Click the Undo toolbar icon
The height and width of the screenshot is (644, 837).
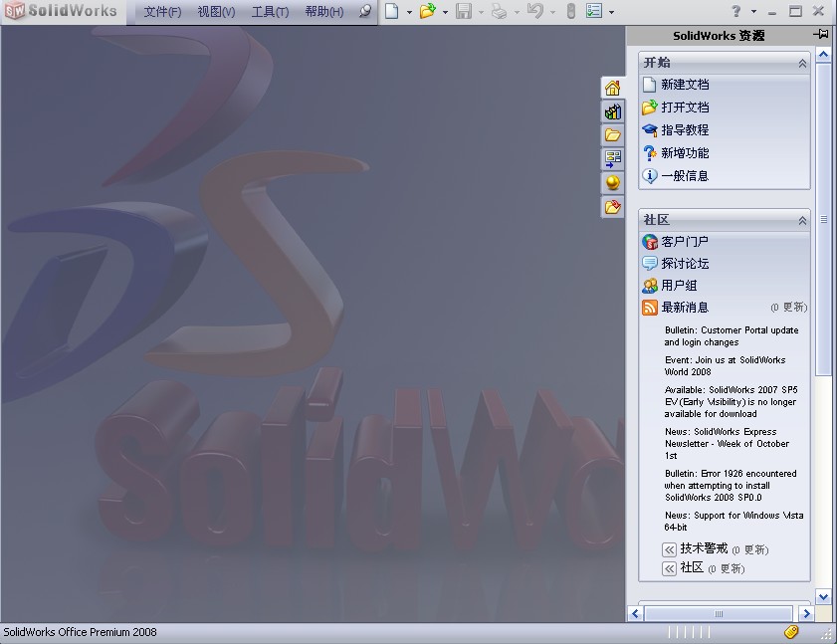(534, 11)
